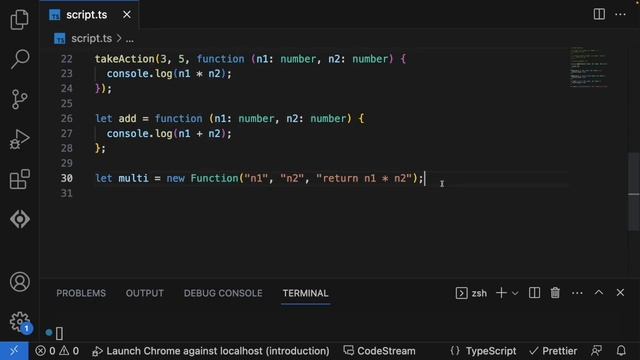Open CodeStream status bar item
This screenshot has width=640, height=360.
(380, 351)
